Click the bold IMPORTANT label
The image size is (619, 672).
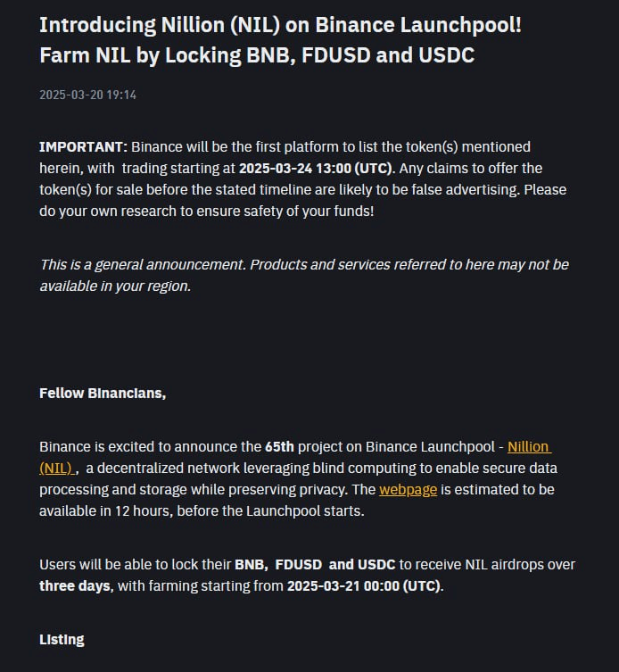(83, 146)
